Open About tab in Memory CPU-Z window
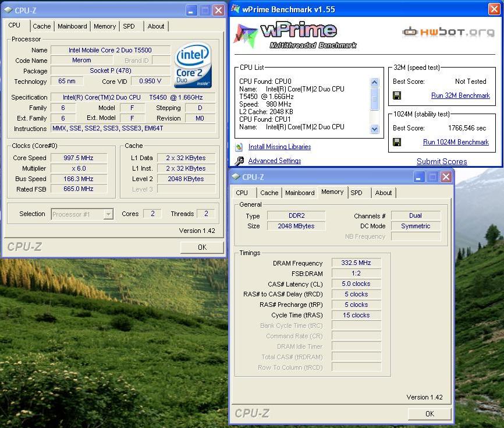 tap(384, 193)
